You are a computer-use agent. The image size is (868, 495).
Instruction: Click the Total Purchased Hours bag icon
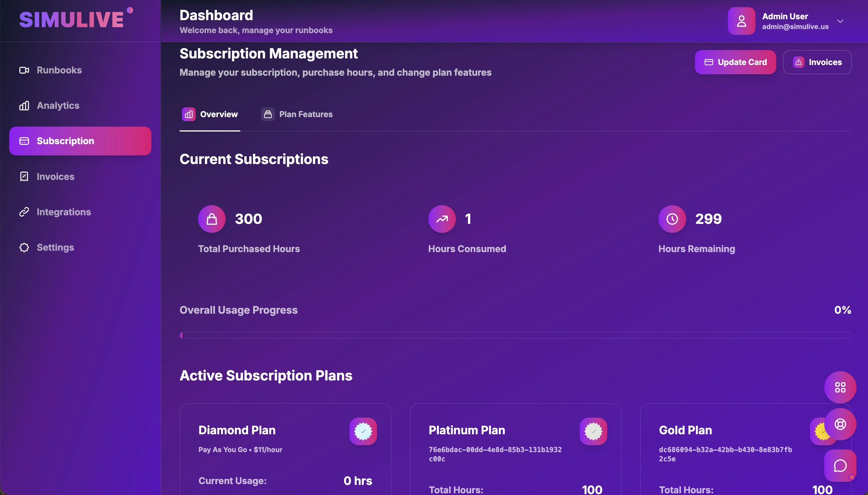coord(212,219)
